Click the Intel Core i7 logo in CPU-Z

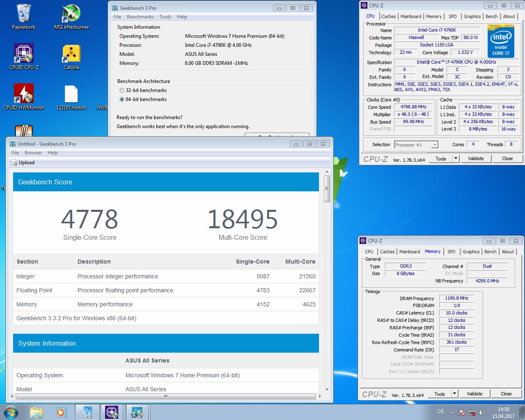click(x=501, y=41)
